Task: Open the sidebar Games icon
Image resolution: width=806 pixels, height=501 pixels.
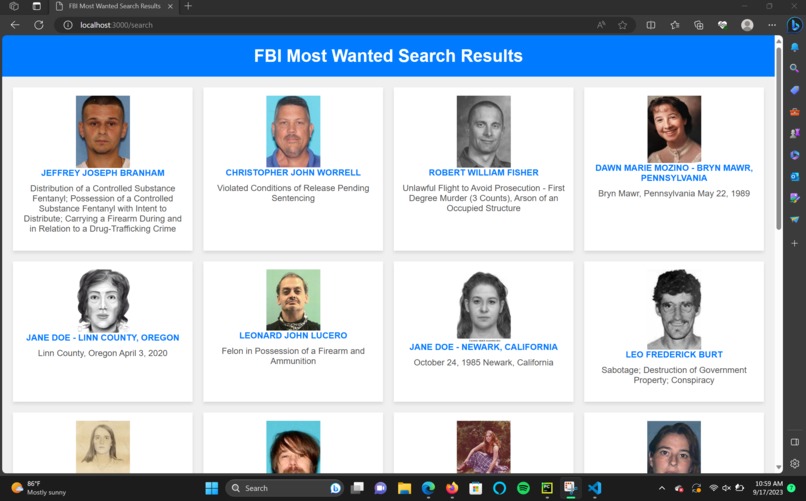Action: click(795, 133)
